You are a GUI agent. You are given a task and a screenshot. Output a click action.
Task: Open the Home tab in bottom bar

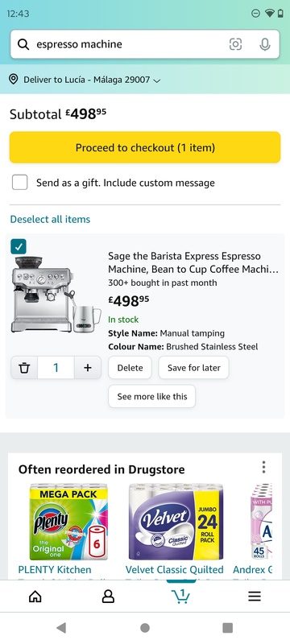[x=35, y=597]
